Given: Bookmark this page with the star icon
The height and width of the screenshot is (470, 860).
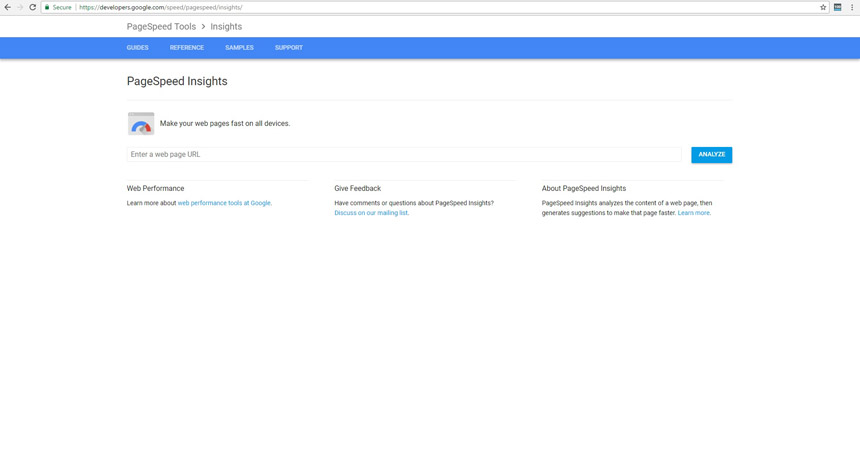Looking at the screenshot, I should click(823, 7).
